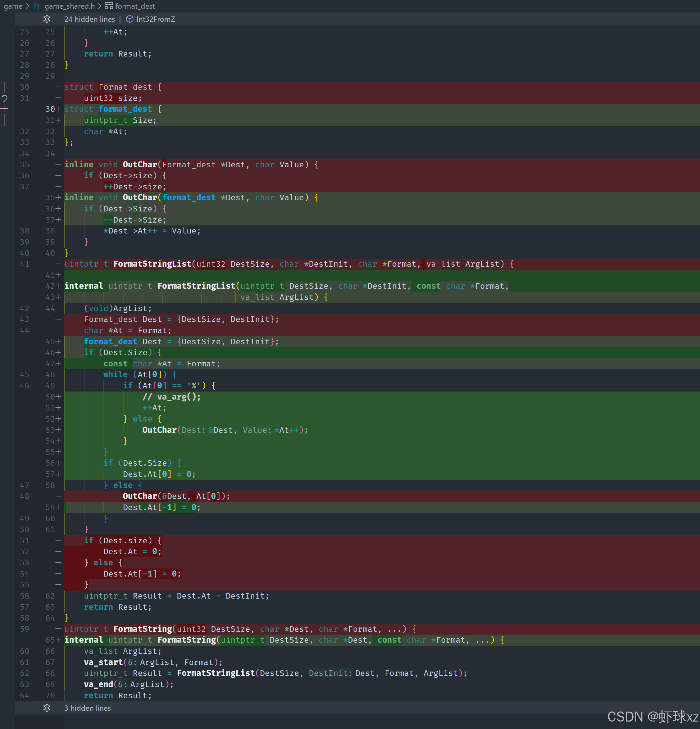The width and height of the screenshot is (700, 729).
Task: Click the comment '// va_arg();'
Action: (171, 397)
